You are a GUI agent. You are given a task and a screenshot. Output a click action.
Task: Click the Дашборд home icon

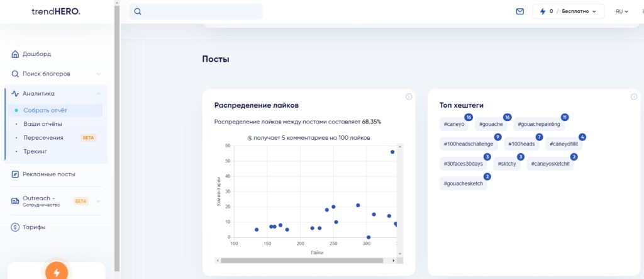coord(15,54)
